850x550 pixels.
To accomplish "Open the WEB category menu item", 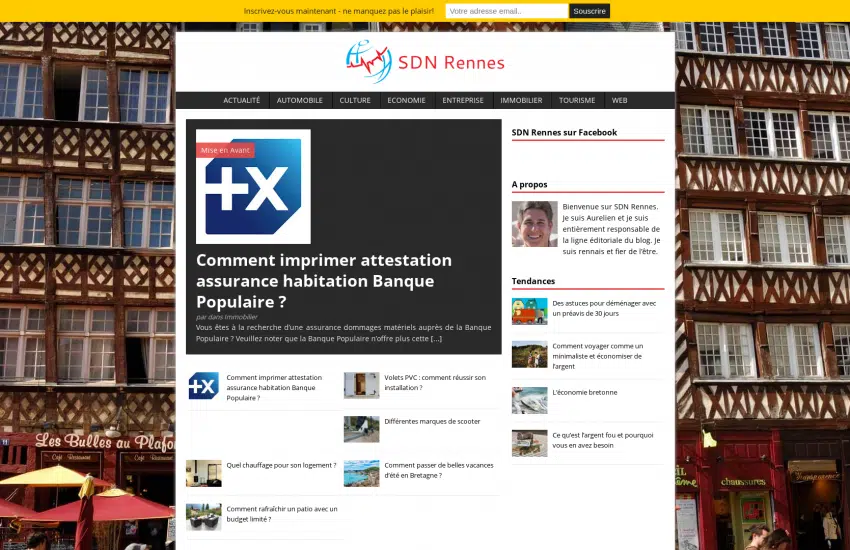I will tap(619, 100).
